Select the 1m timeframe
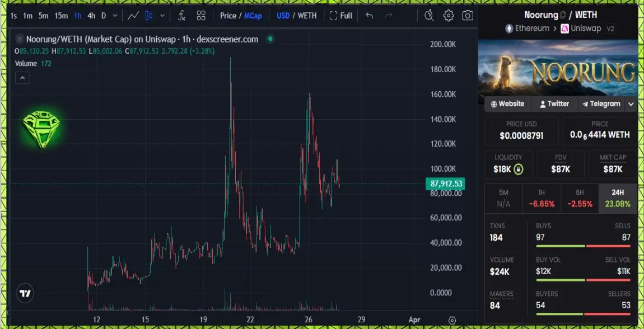 pyautogui.click(x=27, y=16)
